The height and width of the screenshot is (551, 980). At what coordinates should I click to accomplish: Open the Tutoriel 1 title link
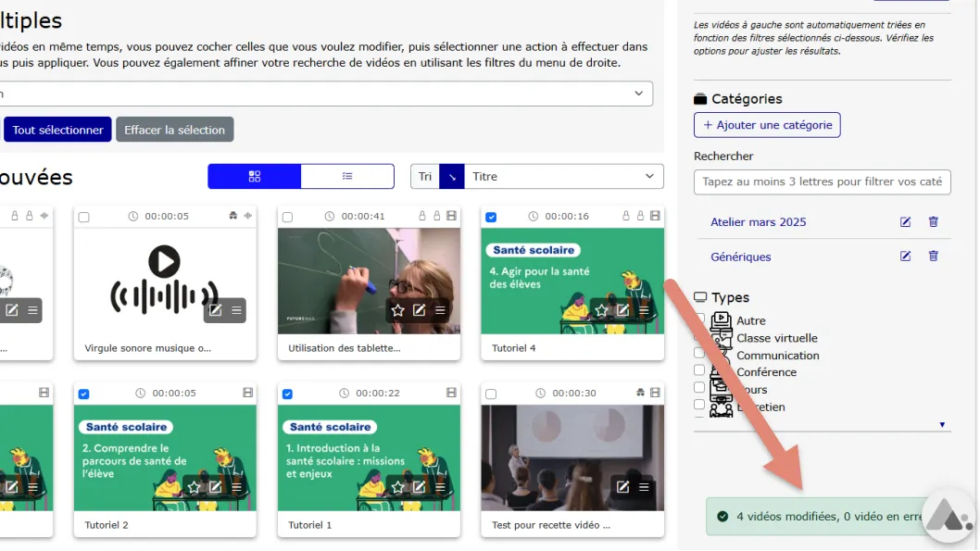pos(310,525)
